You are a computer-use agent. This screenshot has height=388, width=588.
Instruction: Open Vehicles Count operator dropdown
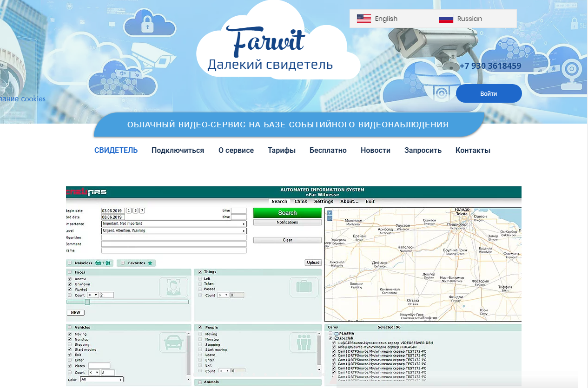pyautogui.click(x=93, y=372)
